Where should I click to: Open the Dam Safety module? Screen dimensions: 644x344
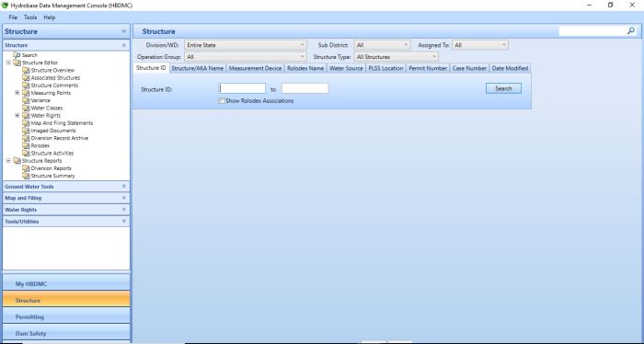66,333
